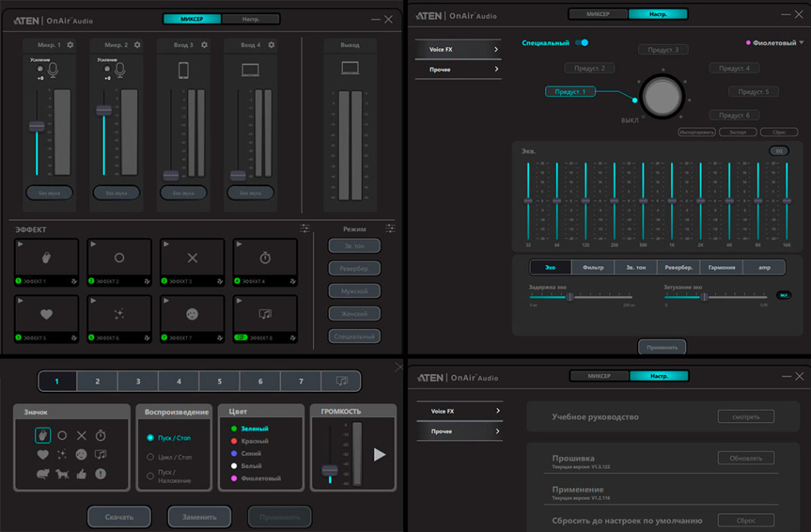The image size is (811, 532).
Task: Open settings gear for Микр. 1 channel
Action: (70, 45)
